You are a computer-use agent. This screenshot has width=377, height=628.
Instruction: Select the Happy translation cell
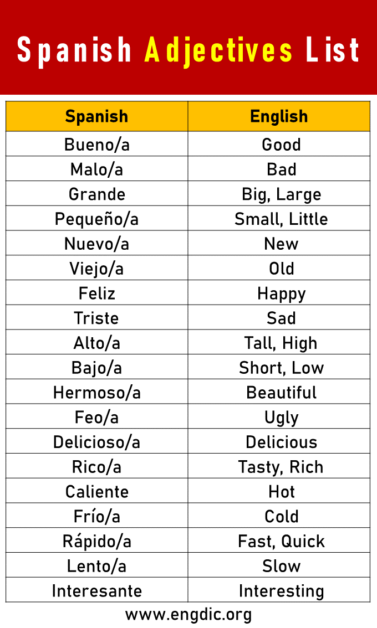pyautogui.click(x=279, y=293)
